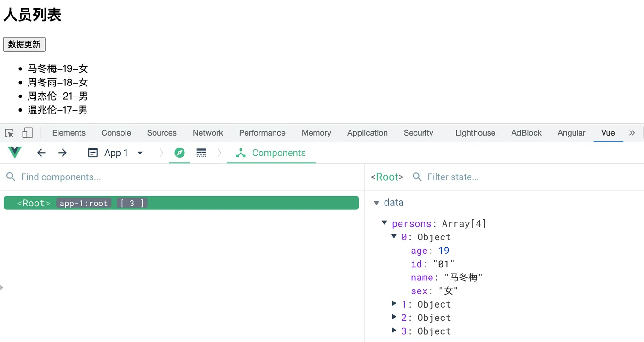Select the AdBlock tab
The height and width of the screenshot is (342, 644).
527,133
